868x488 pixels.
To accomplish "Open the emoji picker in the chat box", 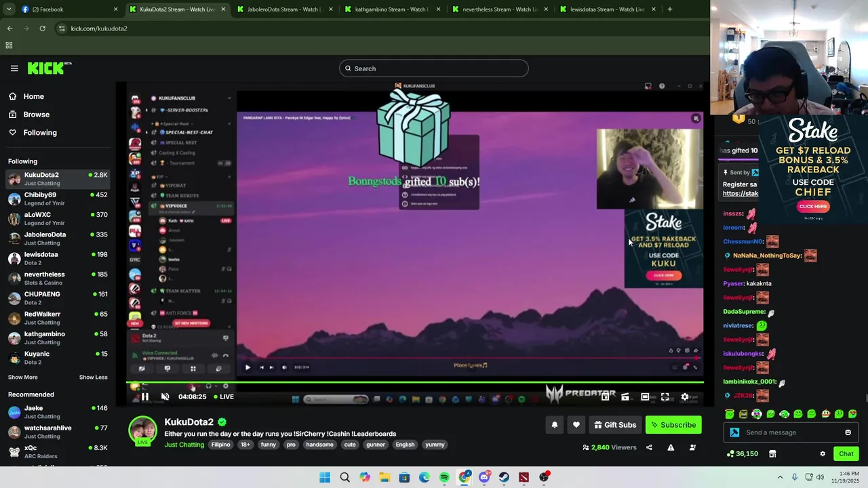I will [848, 432].
